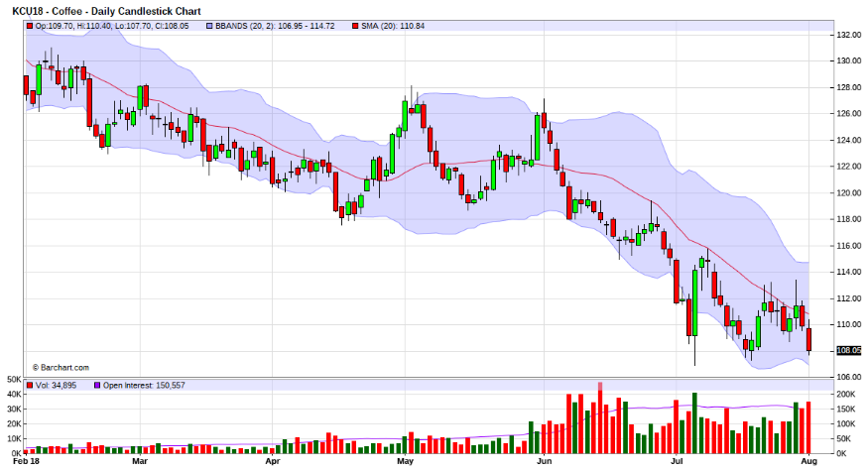Click the last red candlestick at Aug
This screenshot has height=471, width=868.
tap(808, 339)
